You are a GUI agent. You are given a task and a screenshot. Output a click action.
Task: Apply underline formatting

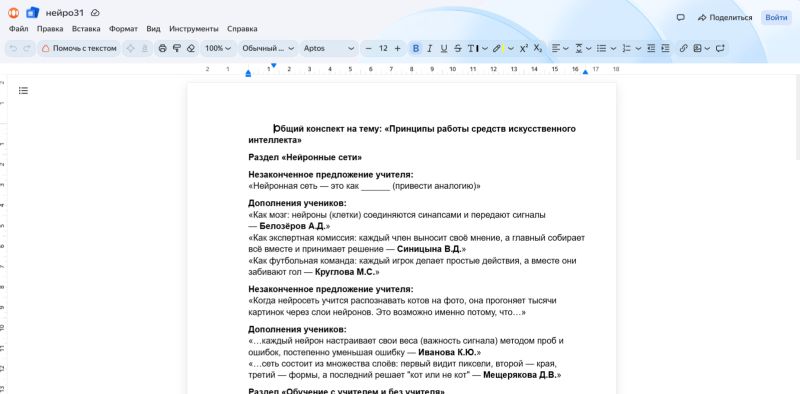point(444,48)
